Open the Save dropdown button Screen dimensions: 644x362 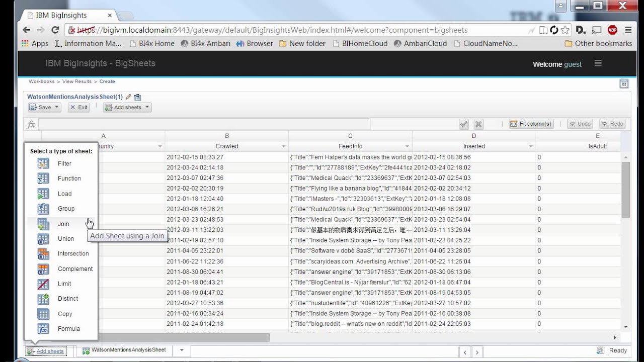[x=44, y=107]
